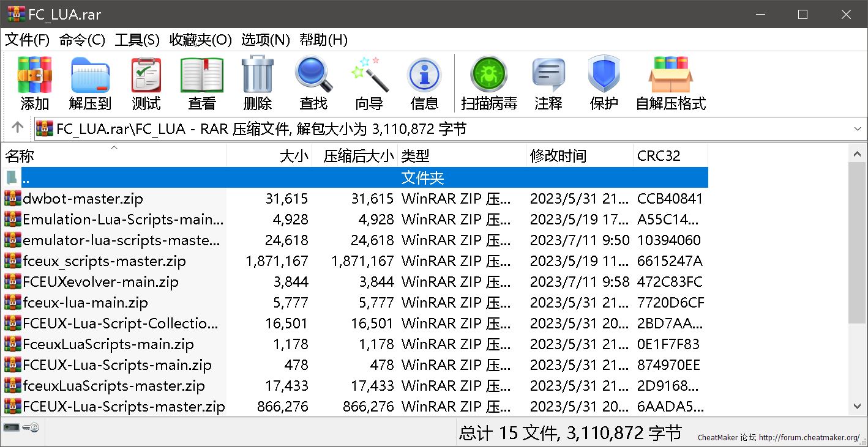Click the Delete (删除) trash icon
This screenshot has width=868, height=447.
pyautogui.click(x=257, y=75)
